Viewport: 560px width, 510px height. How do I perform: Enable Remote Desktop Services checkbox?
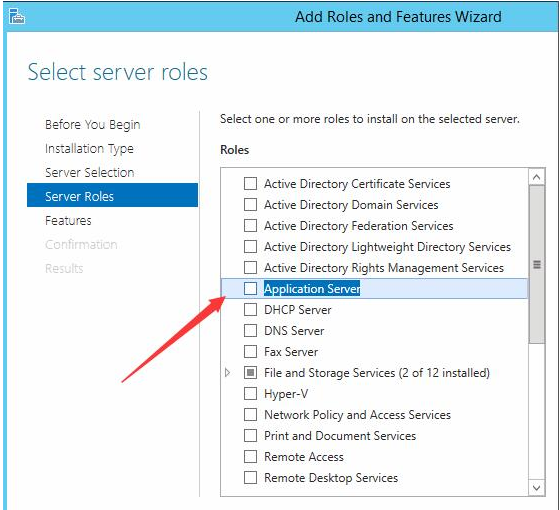[250, 478]
